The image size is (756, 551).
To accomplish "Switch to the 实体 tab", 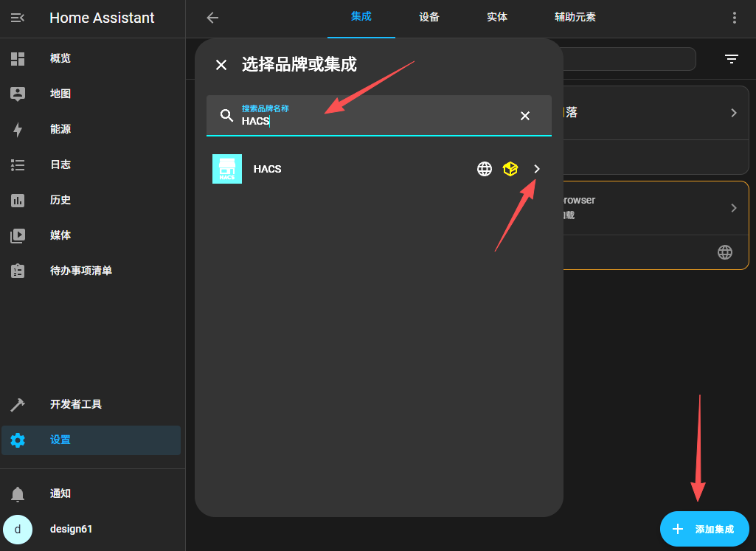I will pyautogui.click(x=497, y=18).
